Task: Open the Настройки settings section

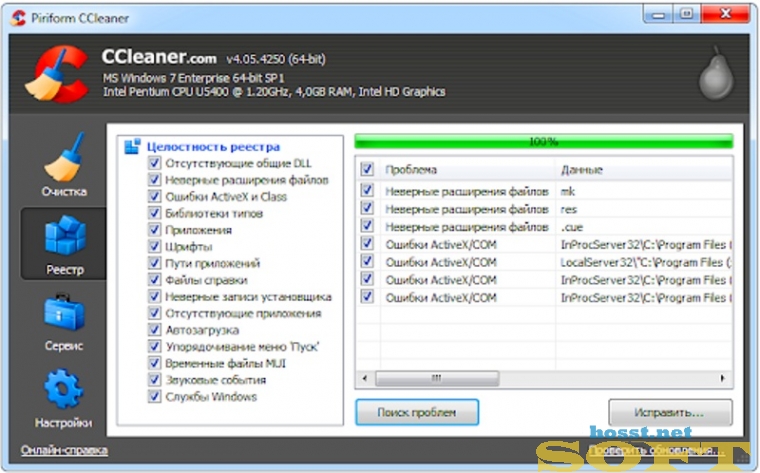Action: pos(63,398)
